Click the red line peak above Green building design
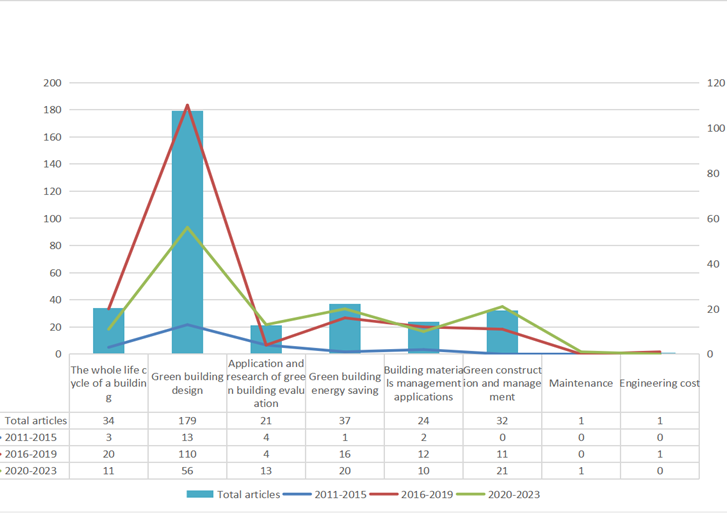The height and width of the screenshot is (513, 727). (187, 105)
